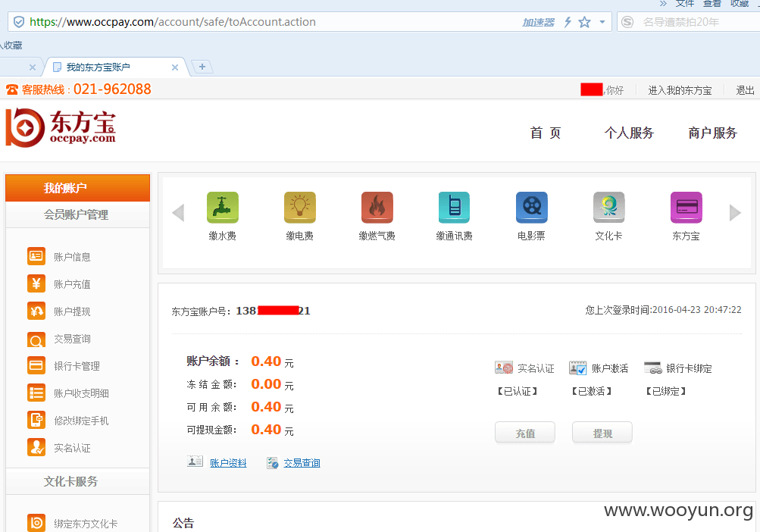
Task: Click the 账户收支明细 list icon
Action: click(36, 393)
